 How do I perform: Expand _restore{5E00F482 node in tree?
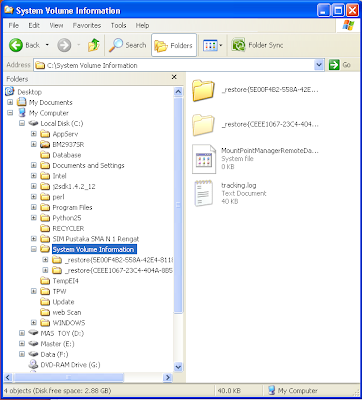[46, 259]
